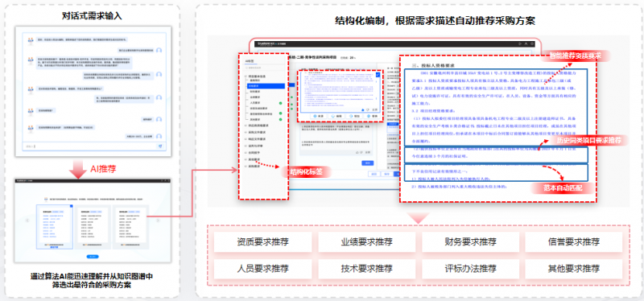Click the blue confirm button below the plan cards
644x301 pixels.
(93, 257)
